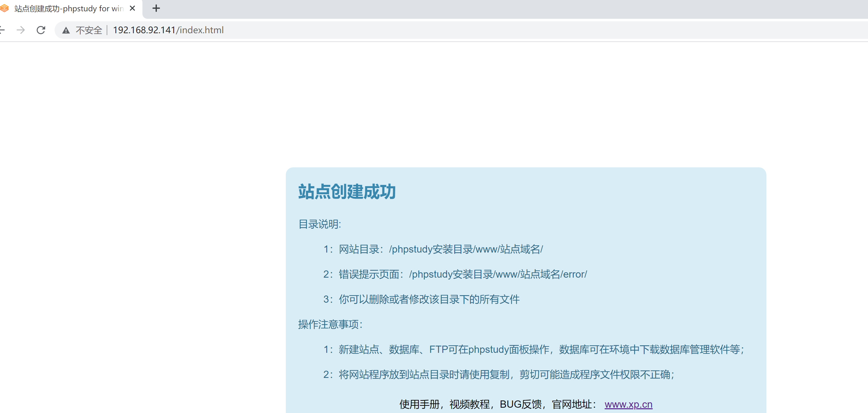Select the 站点创建成功-phpstudy tab
This screenshot has height=413, width=868.
click(69, 8)
